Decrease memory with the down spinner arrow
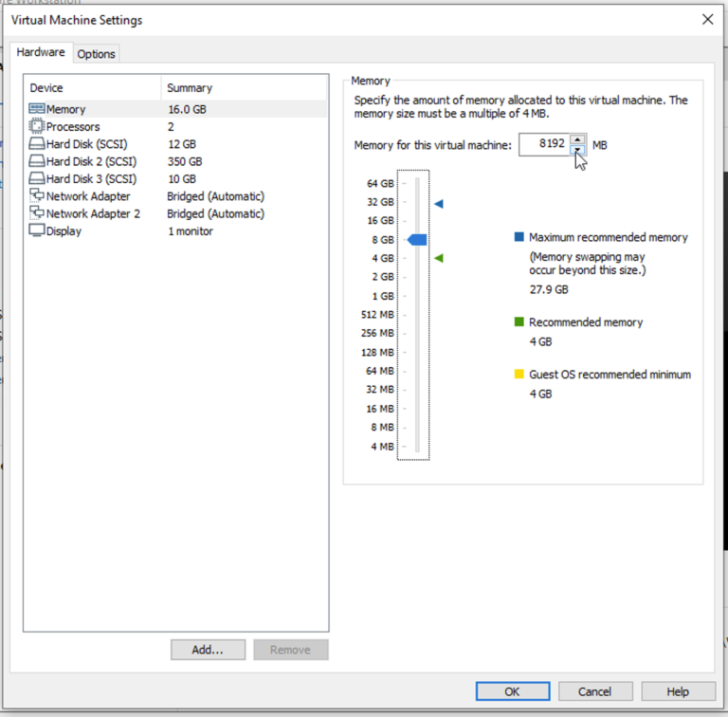 (577, 150)
